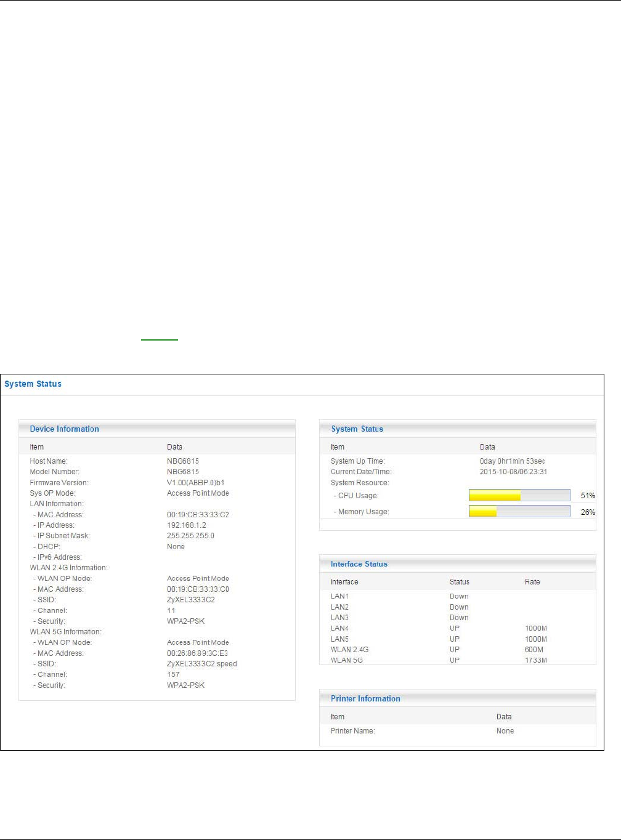Select the LAN3 interface row
Viewport: 621px width, 840px height.
tap(458, 618)
